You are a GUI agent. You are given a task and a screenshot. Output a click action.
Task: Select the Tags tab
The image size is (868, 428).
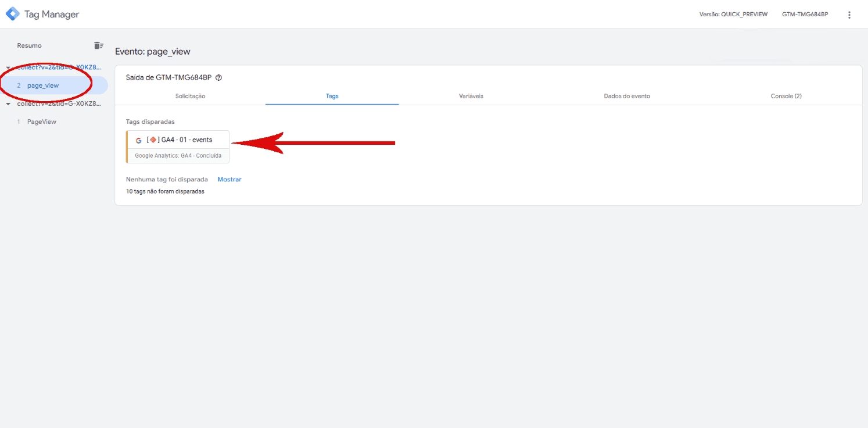[x=332, y=96]
